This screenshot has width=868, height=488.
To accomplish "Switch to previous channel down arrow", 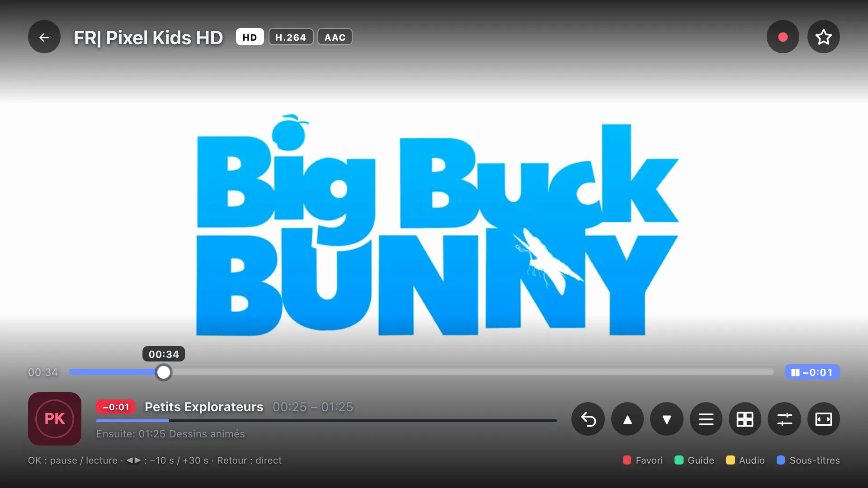I will (667, 419).
